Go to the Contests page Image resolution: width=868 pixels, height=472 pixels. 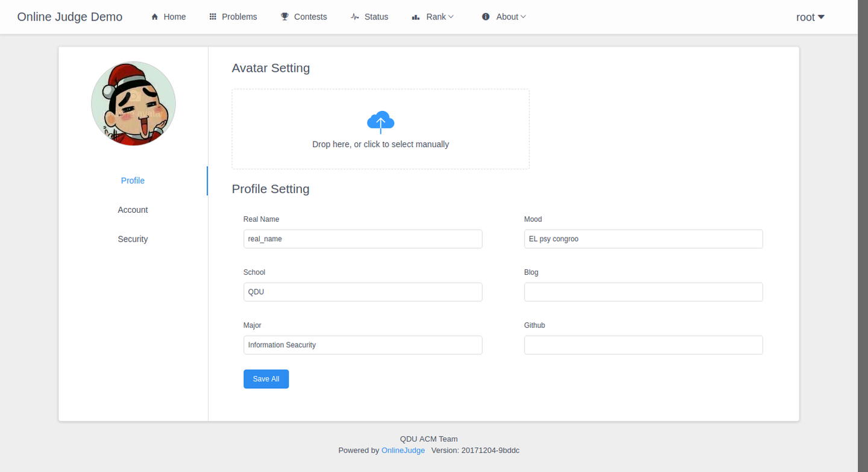(x=304, y=17)
